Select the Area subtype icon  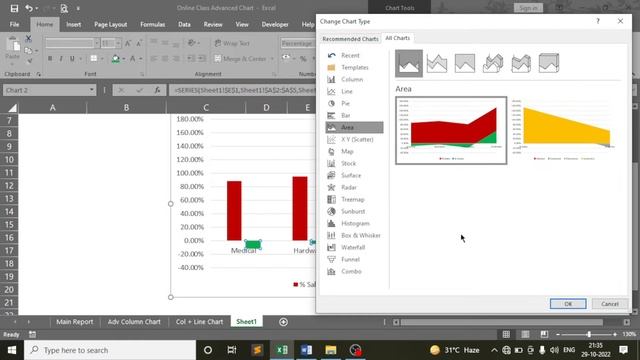pyautogui.click(x=409, y=63)
